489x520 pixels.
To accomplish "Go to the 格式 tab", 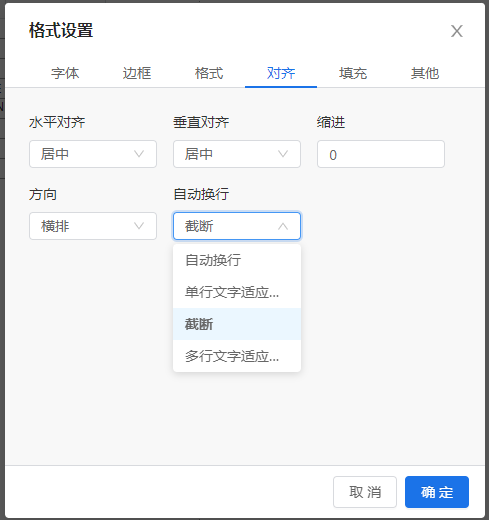I will click(x=209, y=73).
